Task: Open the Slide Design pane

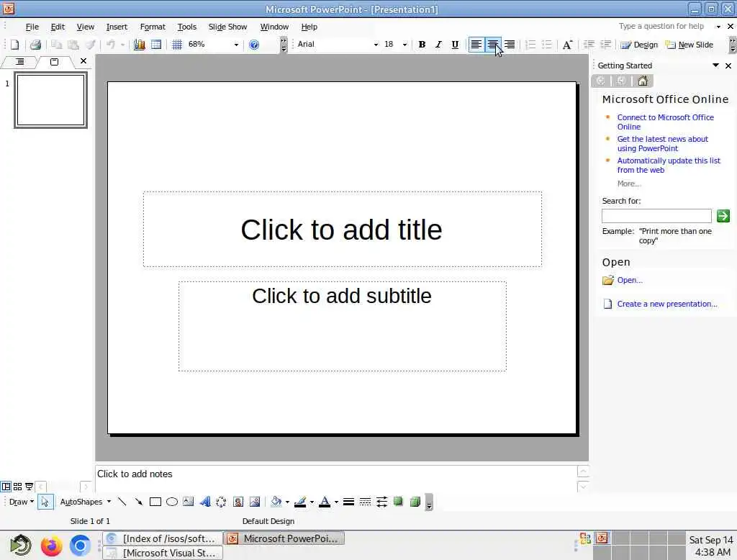Action: click(639, 45)
